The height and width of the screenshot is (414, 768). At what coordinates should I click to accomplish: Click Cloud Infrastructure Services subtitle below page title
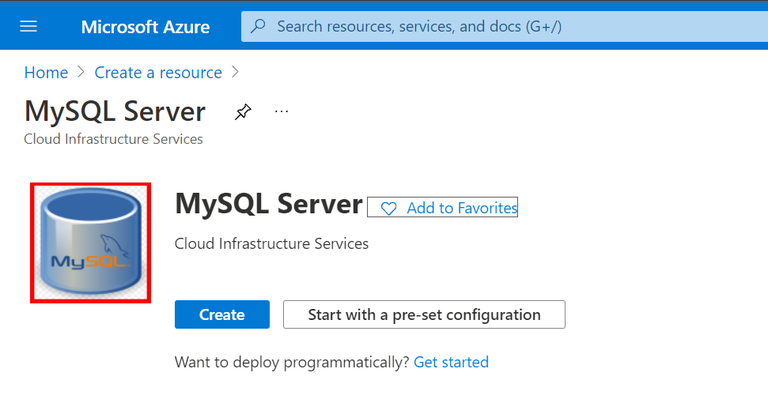click(113, 139)
